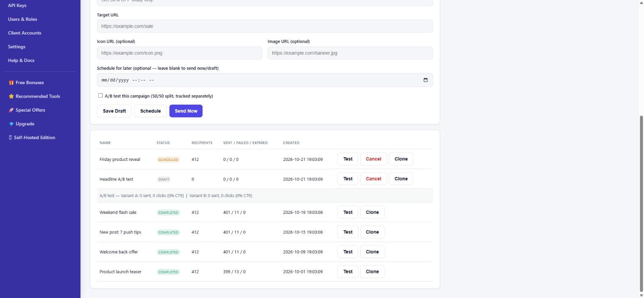Viewport: 644px width, 298px height.
Task: Click the rocket icon beside Special Offers
Action: click(x=11, y=110)
